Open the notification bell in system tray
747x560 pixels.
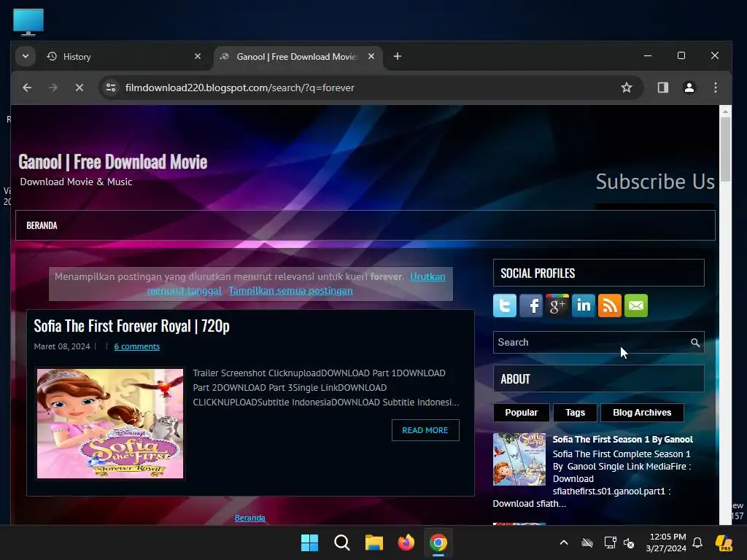(x=697, y=542)
